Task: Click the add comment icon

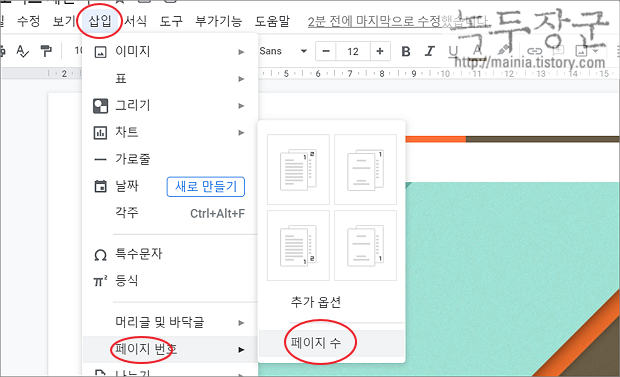Action: [558, 51]
